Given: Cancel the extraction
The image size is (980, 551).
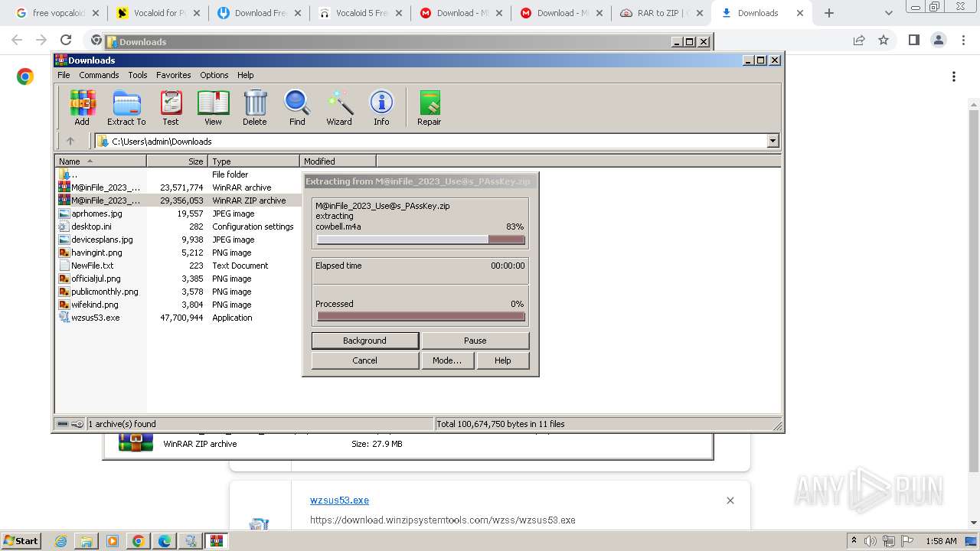Looking at the screenshot, I should 364,360.
